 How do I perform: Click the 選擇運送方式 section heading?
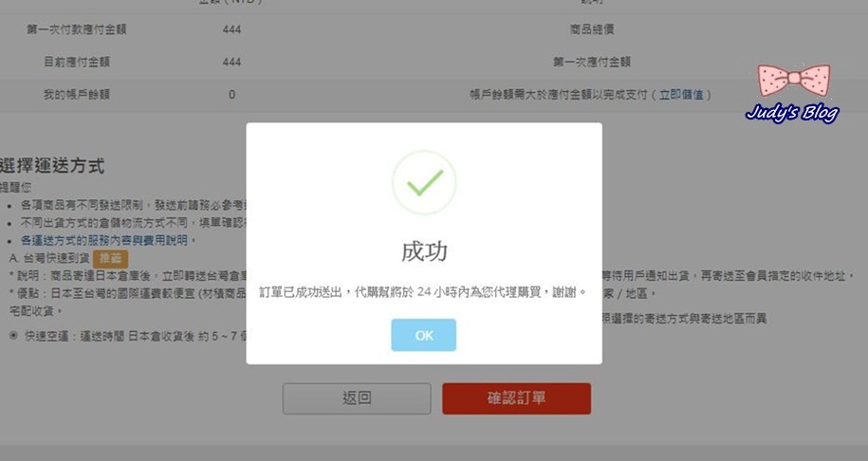[x=52, y=165]
